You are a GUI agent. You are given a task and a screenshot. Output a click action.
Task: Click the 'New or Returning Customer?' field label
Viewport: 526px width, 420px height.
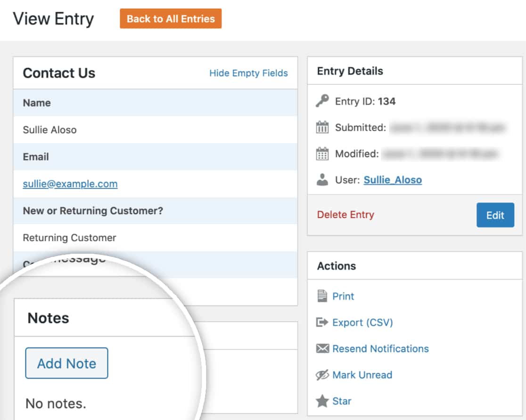[93, 210]
